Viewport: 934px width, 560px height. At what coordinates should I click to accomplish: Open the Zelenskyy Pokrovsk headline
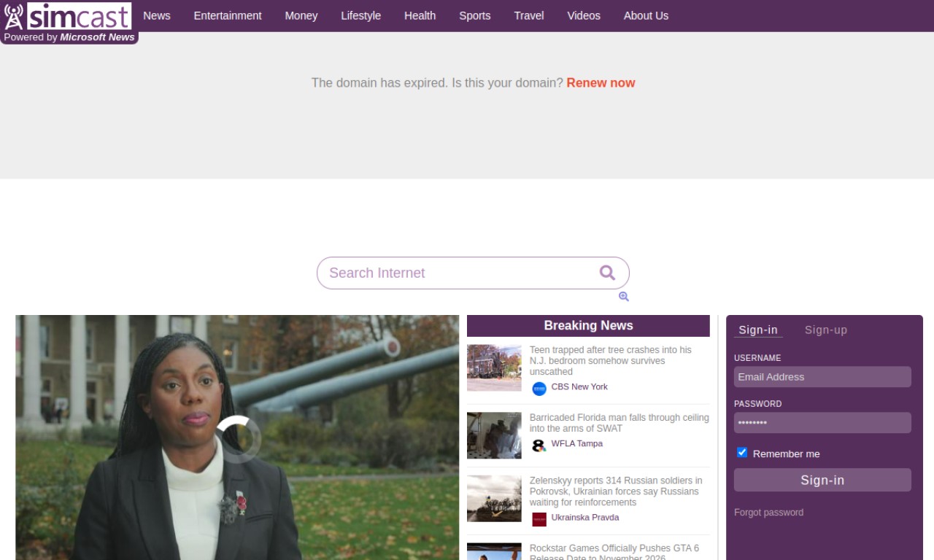pyautogui.click(x=616, y=491)
